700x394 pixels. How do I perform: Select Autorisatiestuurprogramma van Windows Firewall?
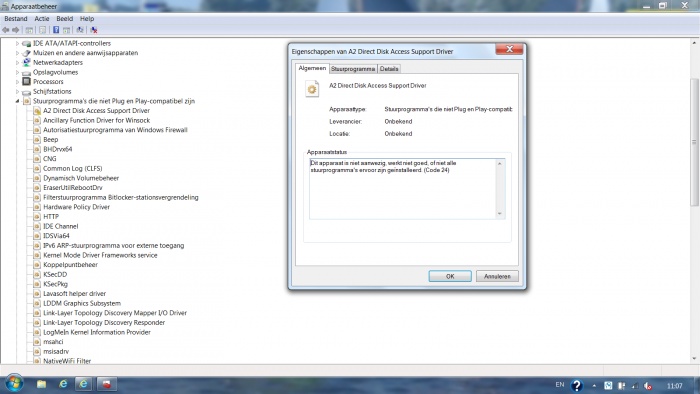pyautogui.click(x=115, y=130)
